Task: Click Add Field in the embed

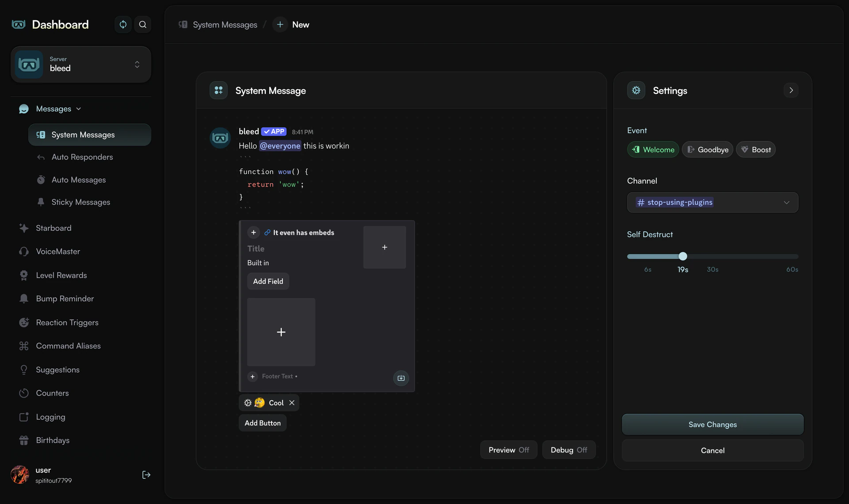Action: [268, 281]
